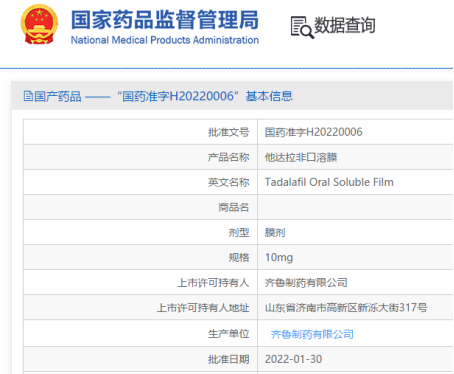Viewport: 454px width, 374px height.
Task: Click the 上市许可持有人地址 label cell
Action: (x=140, y=307)
